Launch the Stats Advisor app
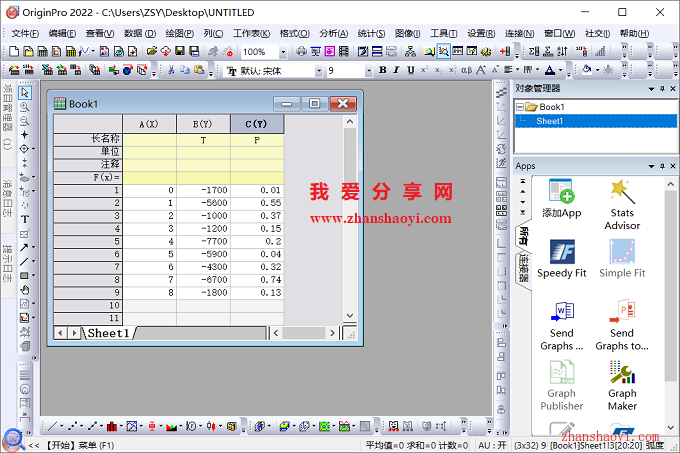The image size is (680, 453). pyautogui.click(x=622, y=205)
